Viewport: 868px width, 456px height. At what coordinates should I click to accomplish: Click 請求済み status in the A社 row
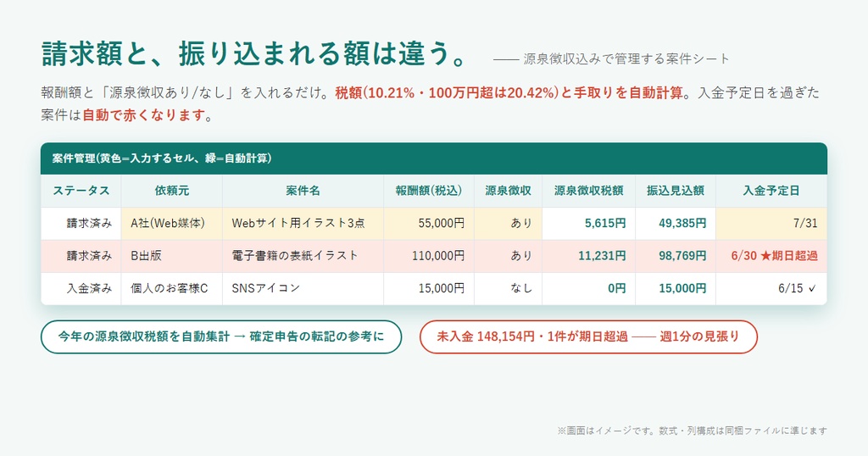81,224
